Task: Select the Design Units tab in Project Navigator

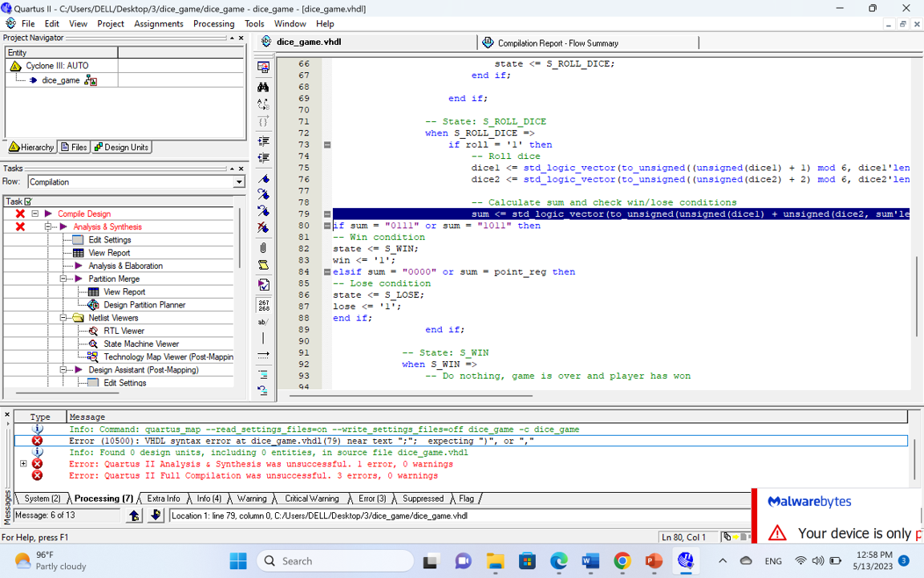Action: click(x=121, y=148)
